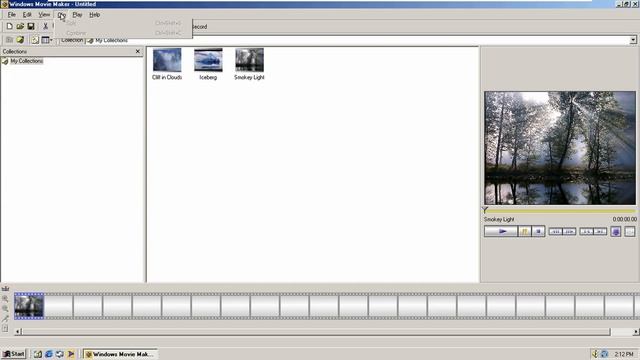Close the Collections pane

tap(138, 51)
